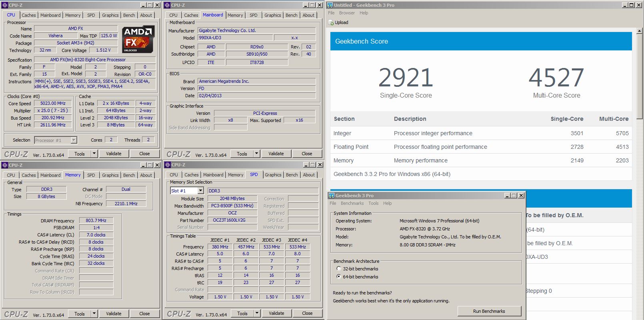Click the AMD FX processor logo
The height and width of the screenshot is (320, 644).
[138, 39]
